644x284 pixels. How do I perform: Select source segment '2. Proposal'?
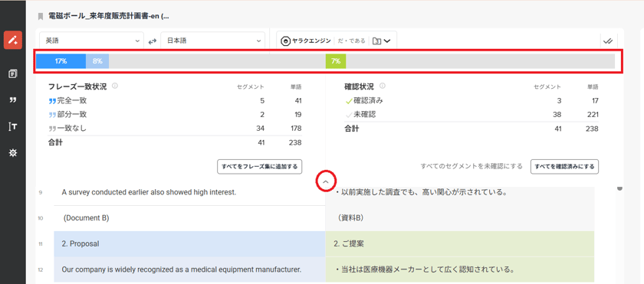(x=189, y=243)
